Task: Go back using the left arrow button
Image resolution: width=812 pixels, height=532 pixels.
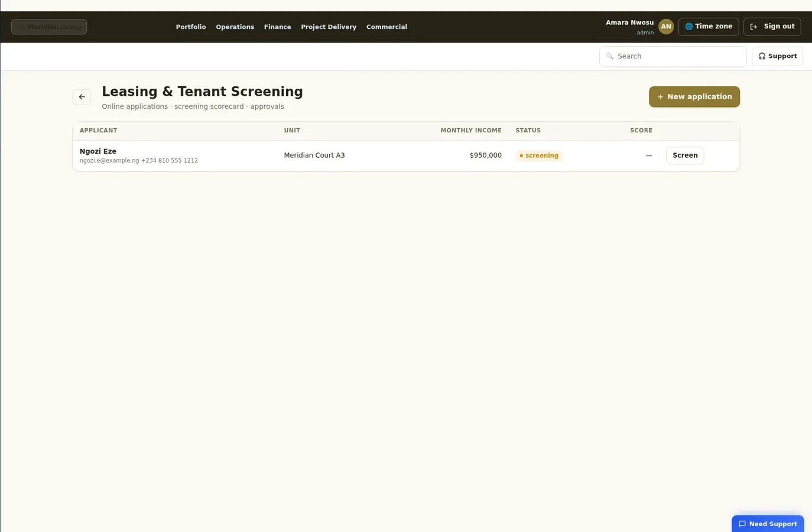Action: click(82, 97)
